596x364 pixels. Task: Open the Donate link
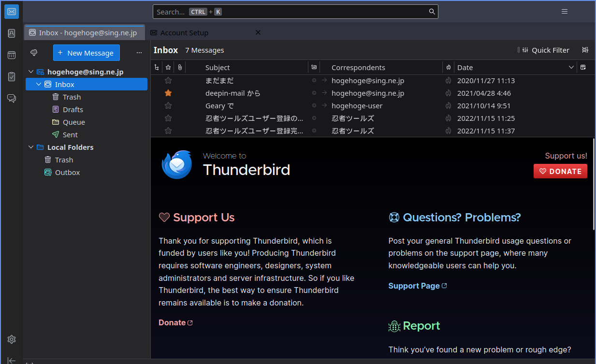pos(175,322)
